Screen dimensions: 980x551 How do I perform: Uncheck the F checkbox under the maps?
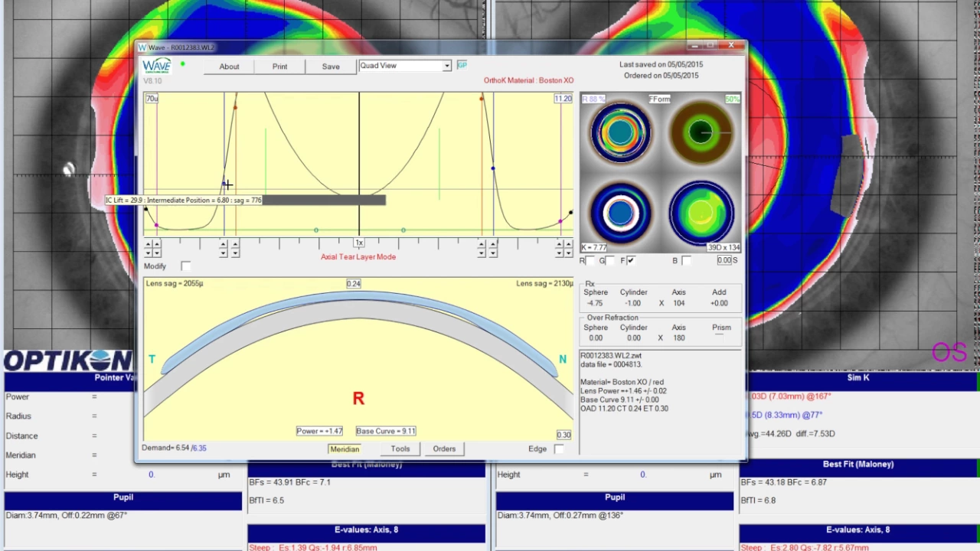click(x=631, y=261)
